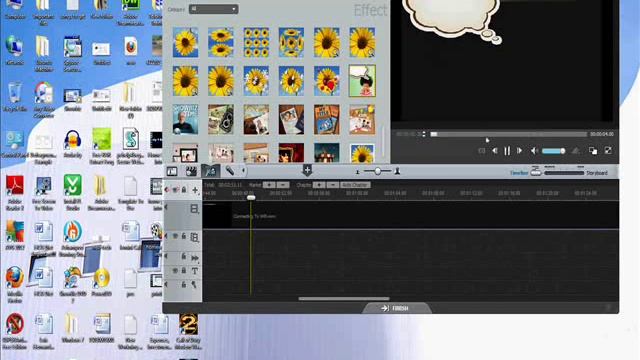Adjust the timeline zoom slider

[x=378, y=171]
